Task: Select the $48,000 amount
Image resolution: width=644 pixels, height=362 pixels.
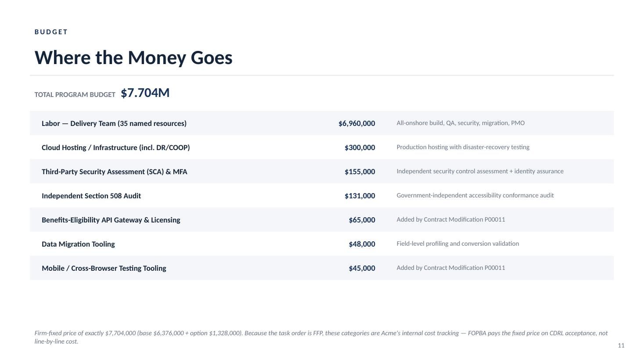Action: 362,244
